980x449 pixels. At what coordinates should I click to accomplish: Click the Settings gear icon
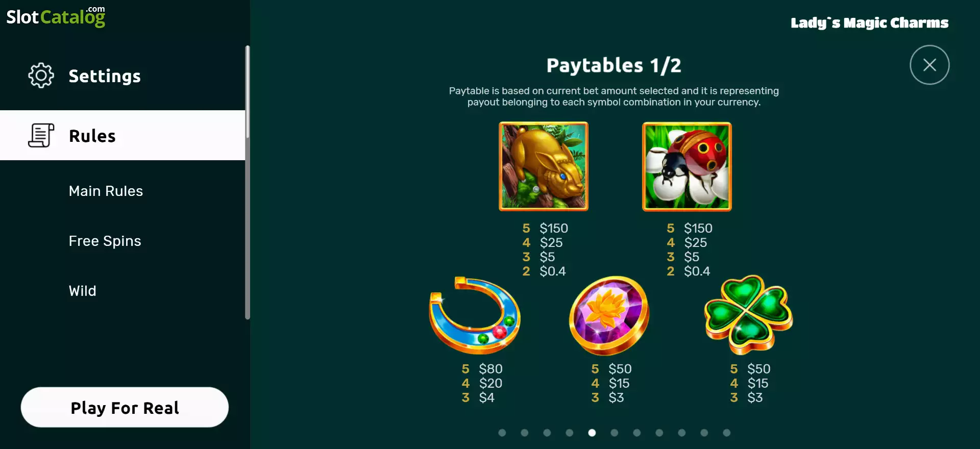[41, 76]
